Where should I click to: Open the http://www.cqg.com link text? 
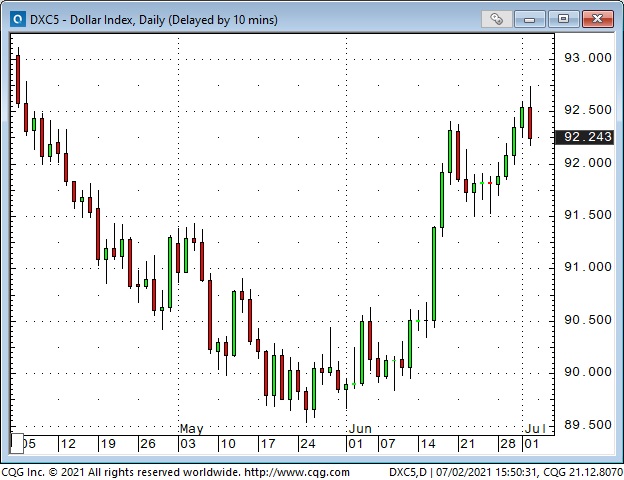tap(297, 472)
